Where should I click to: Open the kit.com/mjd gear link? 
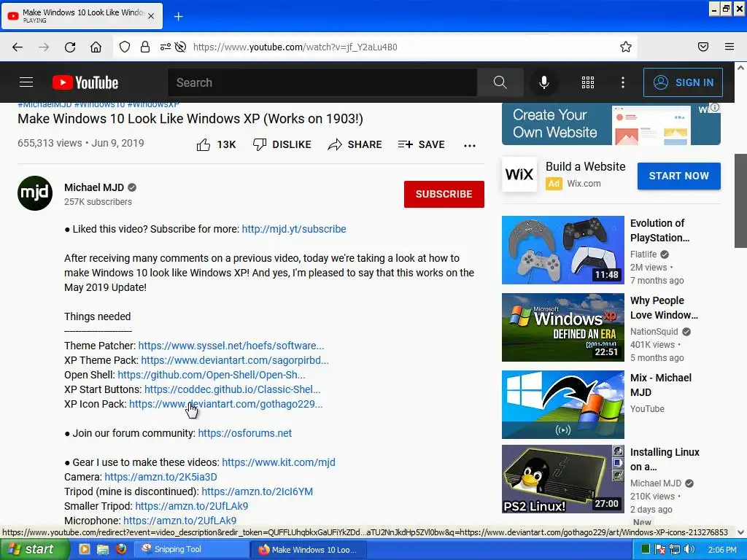point(279,462)
